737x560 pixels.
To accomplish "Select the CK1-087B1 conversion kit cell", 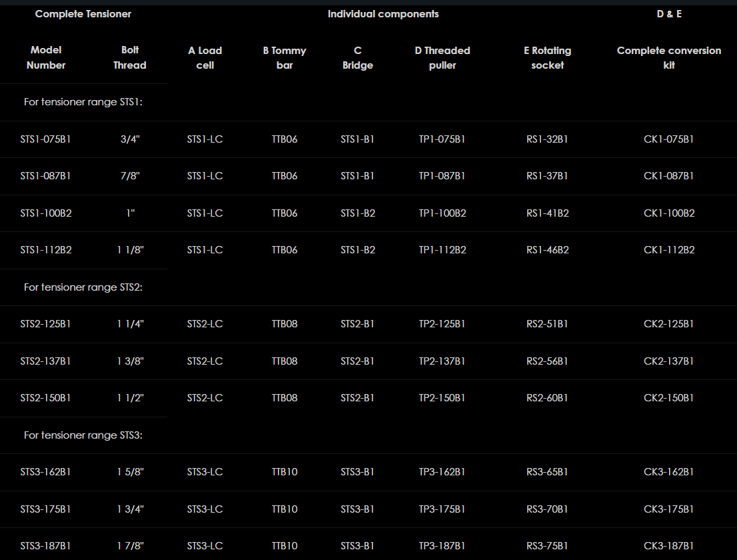I will pos(668,176).
